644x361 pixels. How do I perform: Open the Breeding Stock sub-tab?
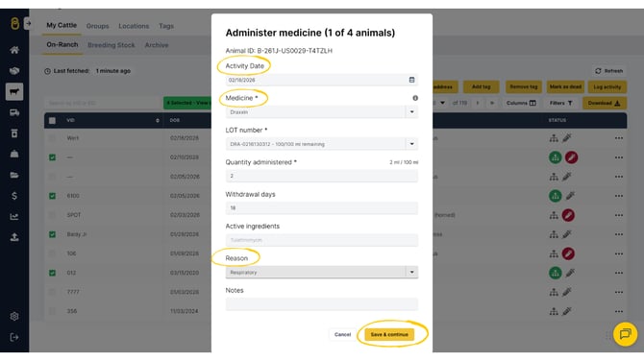click(111, 45)
